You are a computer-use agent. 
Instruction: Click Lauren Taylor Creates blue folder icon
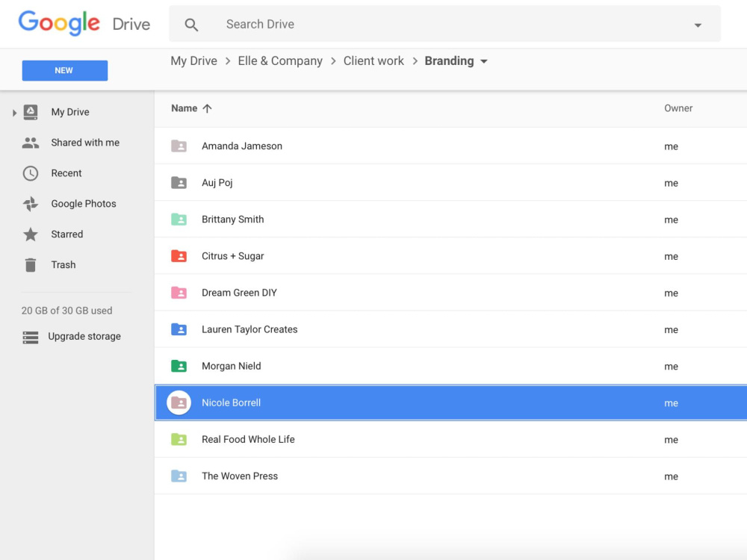pos(179,329)
